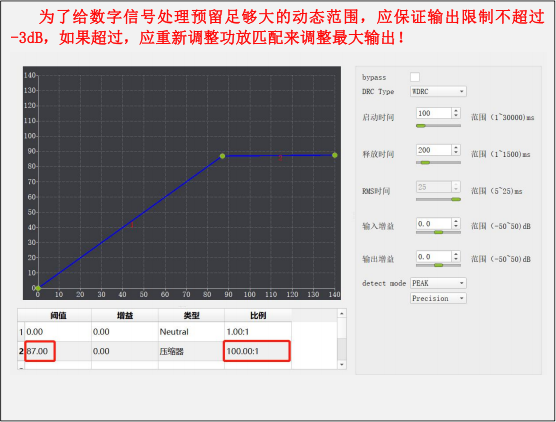556x422 pixels.
Task: Click the 输入增益 slider handle
Action: [x=439, y=232]
